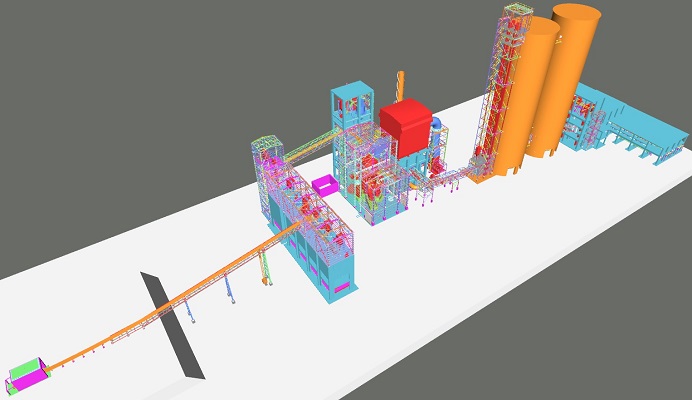The height and width of the screenshot is (400, 692).
Task: Click empty gray background to deselect
Action: (x=150, y=80)
